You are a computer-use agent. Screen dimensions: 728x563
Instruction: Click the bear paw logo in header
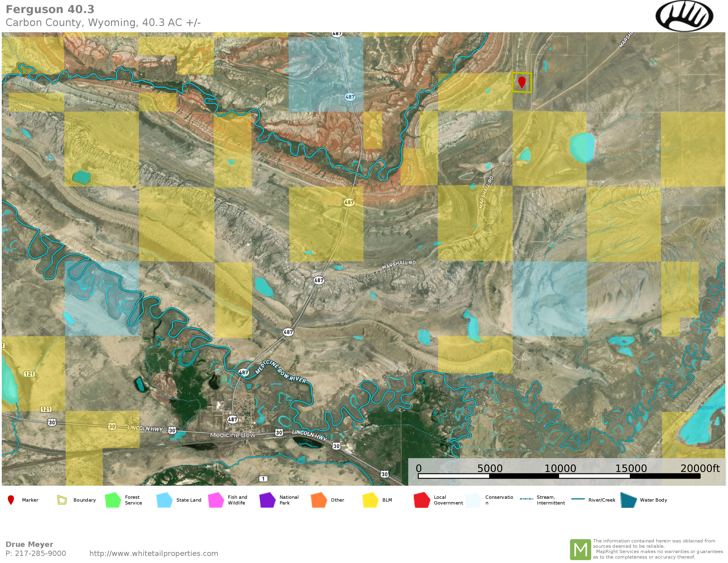pyautogui.click(x=684, y=16)
